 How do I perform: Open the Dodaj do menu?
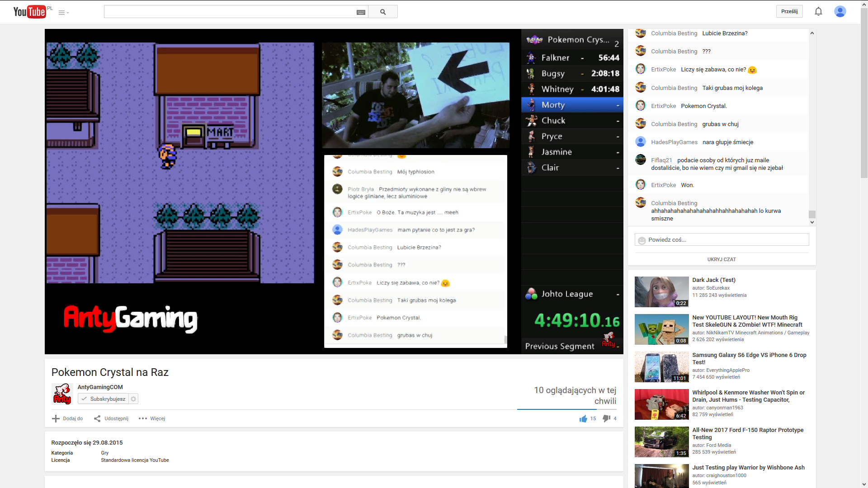pyautogui.click(x=68, y=418)
